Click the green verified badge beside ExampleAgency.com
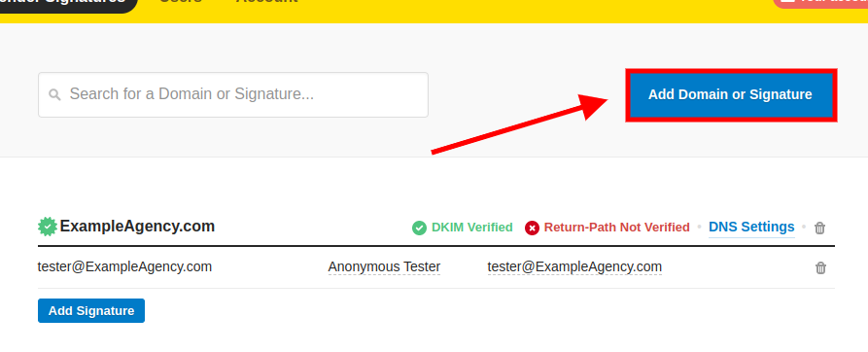 (48, 227)
